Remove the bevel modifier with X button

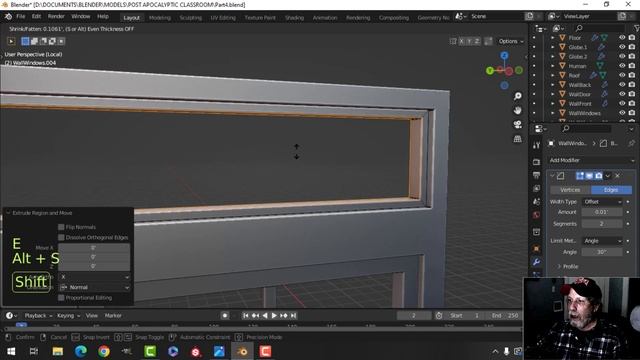click(x=617, y=176)
